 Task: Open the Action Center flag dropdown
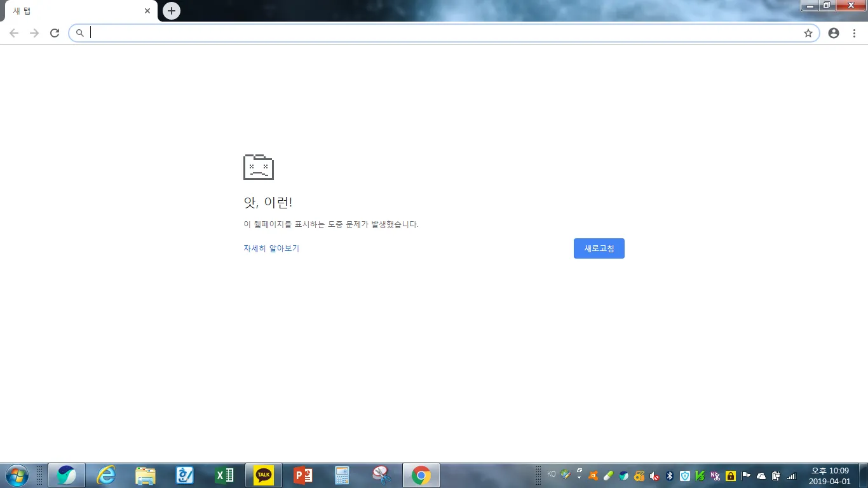745,475
